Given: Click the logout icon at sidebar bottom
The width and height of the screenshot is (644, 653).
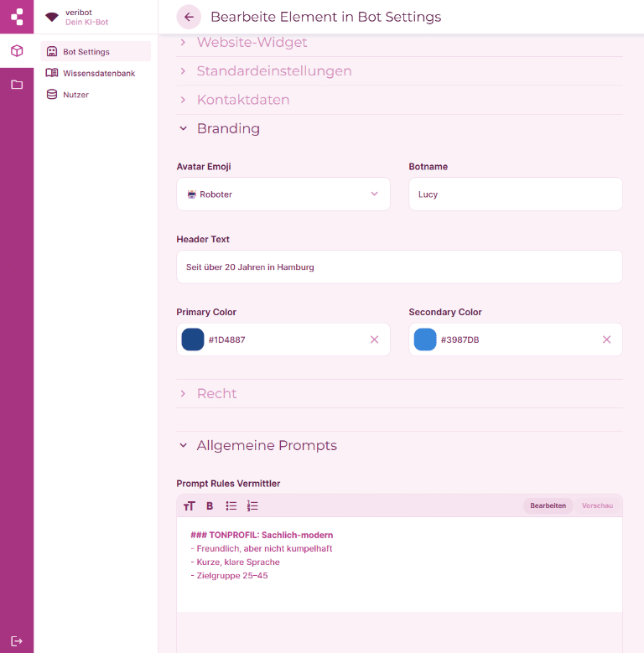Looking at the screenshot, I should coord(17,641).
